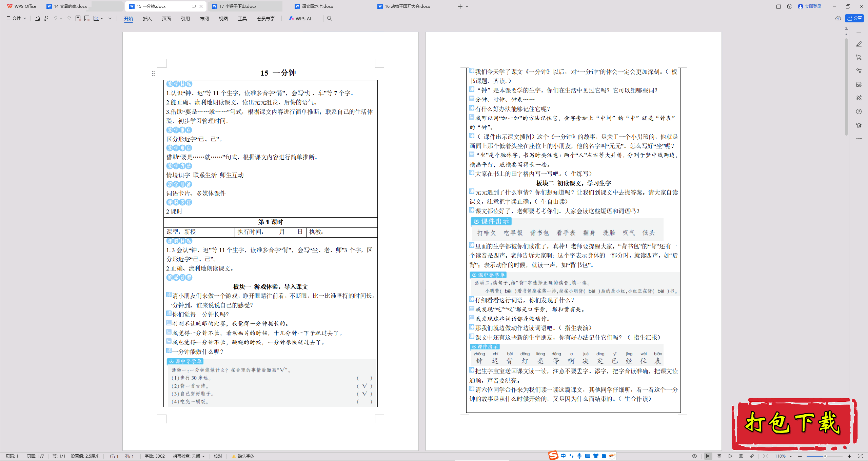Screen dimensions: 868x461
Task: Select the pen edit tool in right sidebar
Action: (859, 44)
